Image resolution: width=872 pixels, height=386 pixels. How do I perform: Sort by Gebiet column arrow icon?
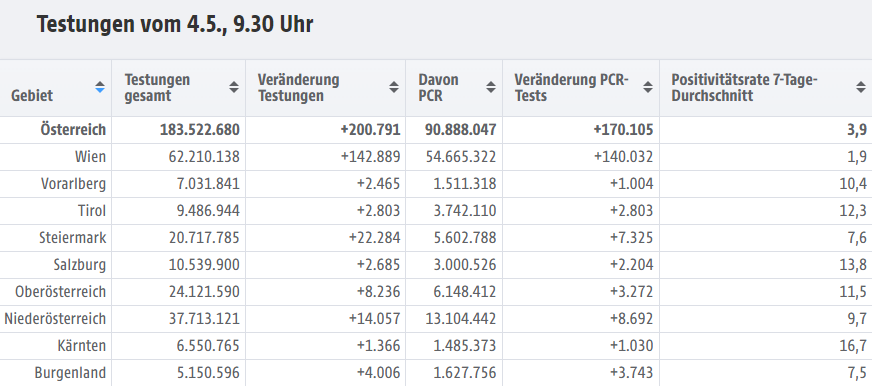(x=100, y=87)
